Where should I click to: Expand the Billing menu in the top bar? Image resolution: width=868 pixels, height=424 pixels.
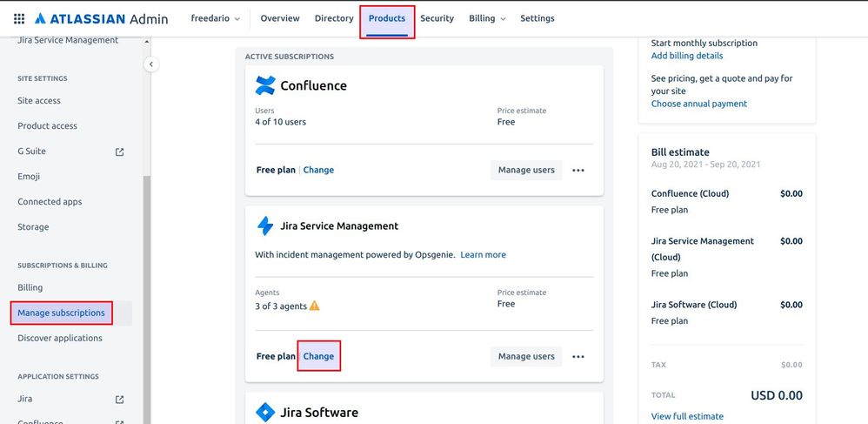(487, 18)
